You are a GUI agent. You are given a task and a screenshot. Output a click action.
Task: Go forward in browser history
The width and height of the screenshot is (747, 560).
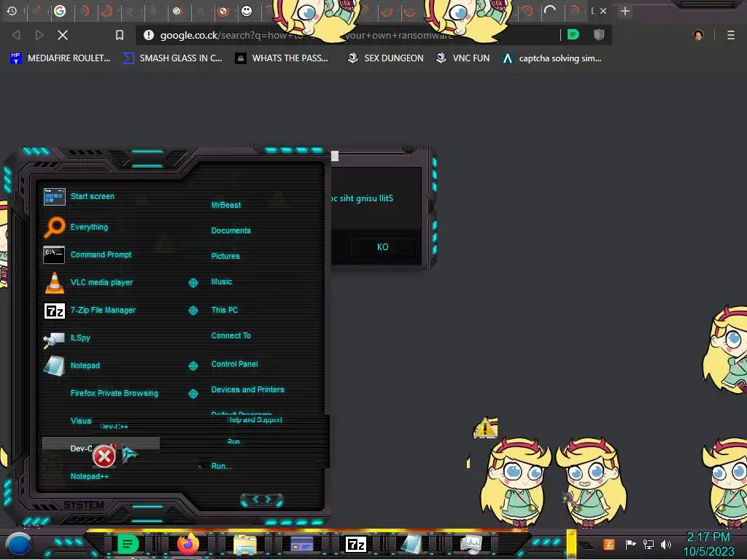click(x=39, y=35)
